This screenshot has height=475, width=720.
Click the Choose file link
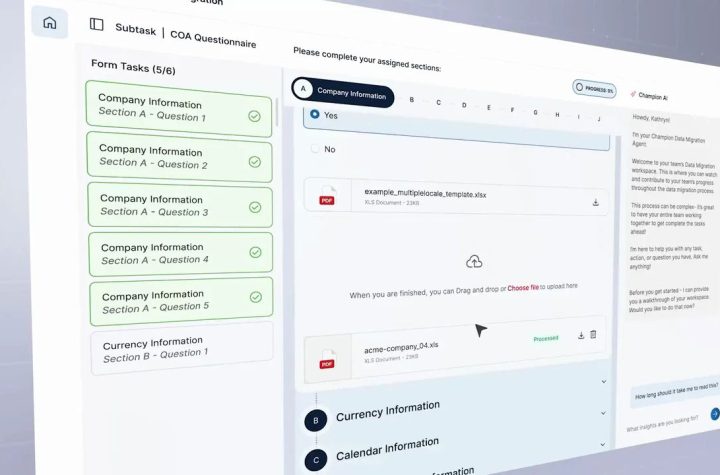(522, 288)
